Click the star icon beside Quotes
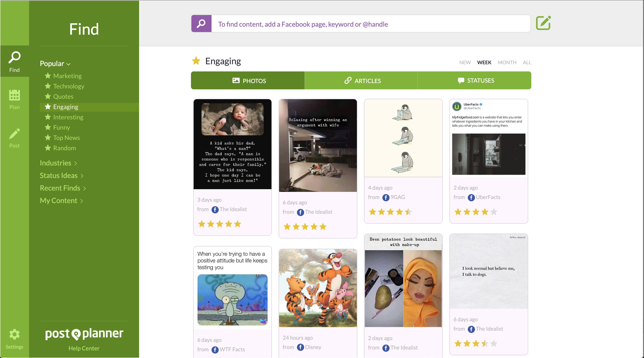The width and height of the screenshot is (644, 358). [x=48, y=96]
